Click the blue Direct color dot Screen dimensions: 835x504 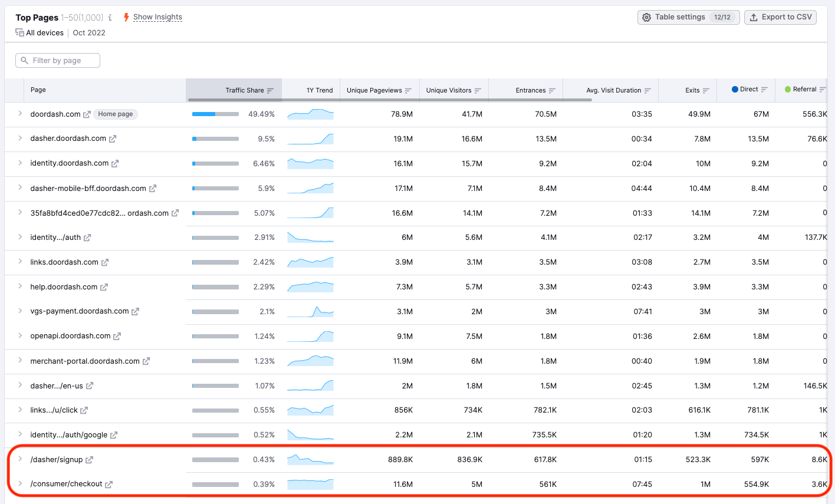735,90
